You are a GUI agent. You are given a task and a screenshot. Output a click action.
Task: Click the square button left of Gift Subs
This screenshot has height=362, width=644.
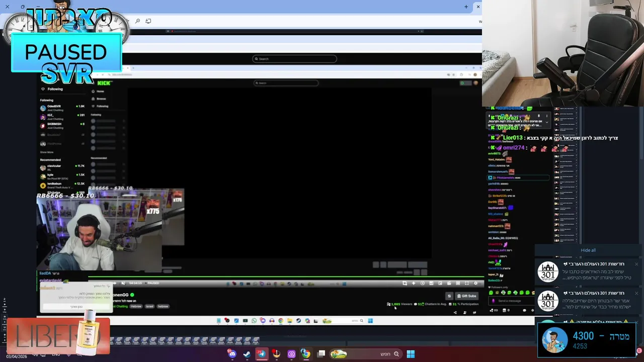(449, 296)
